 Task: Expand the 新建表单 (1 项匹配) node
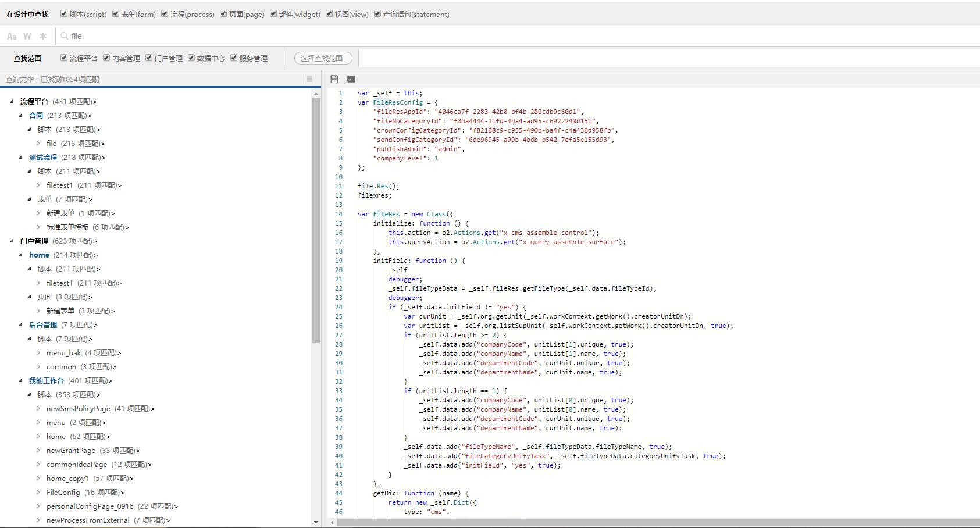click(x=38, y=213)
